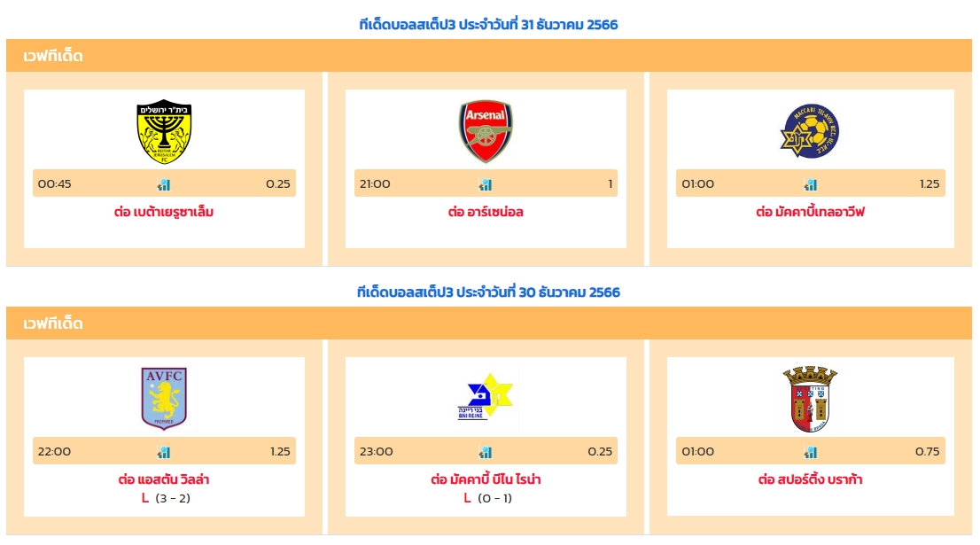The image size is (980, 545).
Task: Click the AVFC Aston Villa crest
Action: pos(164,399)
